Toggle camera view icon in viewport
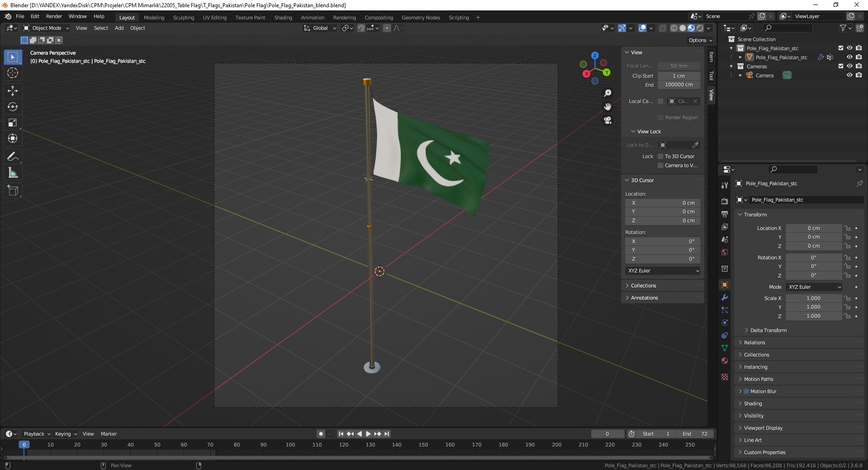 click(x=608, y=120)
